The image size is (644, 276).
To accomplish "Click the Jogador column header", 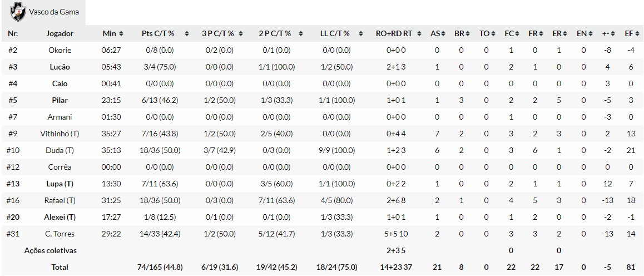I will tap(60, 33).
